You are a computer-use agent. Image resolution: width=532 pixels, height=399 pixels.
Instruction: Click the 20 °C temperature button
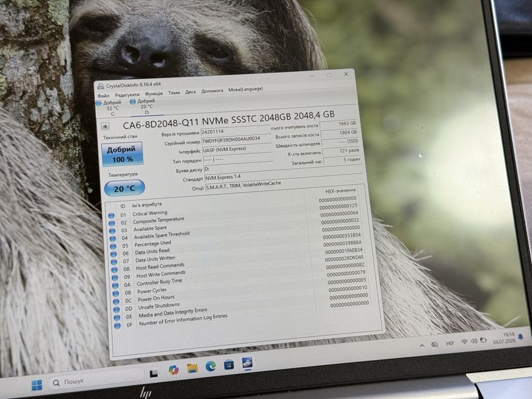tap(124, 188)
